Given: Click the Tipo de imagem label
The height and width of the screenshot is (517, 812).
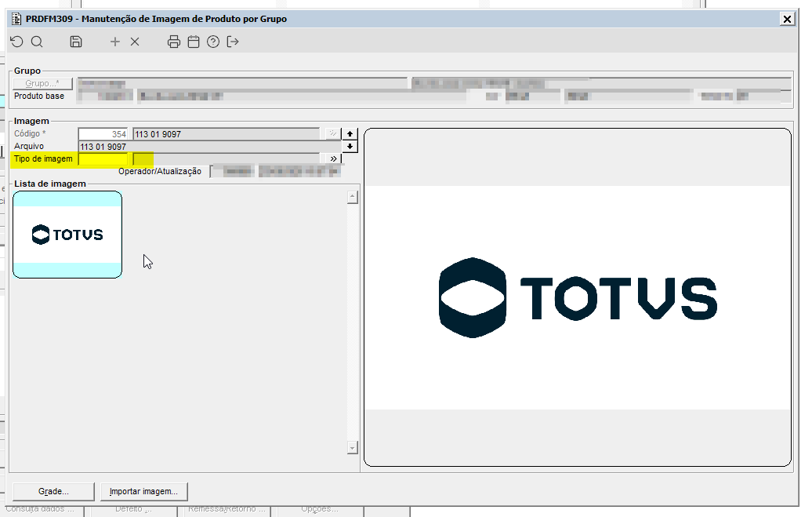Looking at the screenshot, I should click(x=44, y=158).
